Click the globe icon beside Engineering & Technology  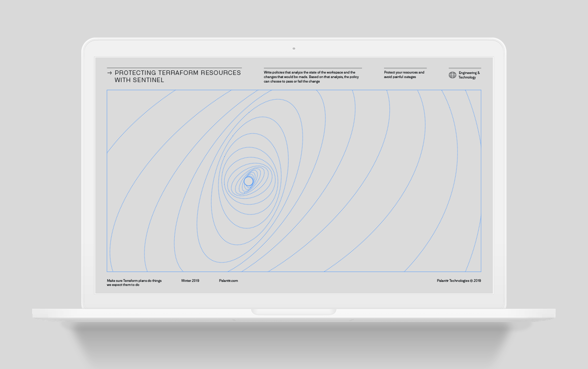452,75
